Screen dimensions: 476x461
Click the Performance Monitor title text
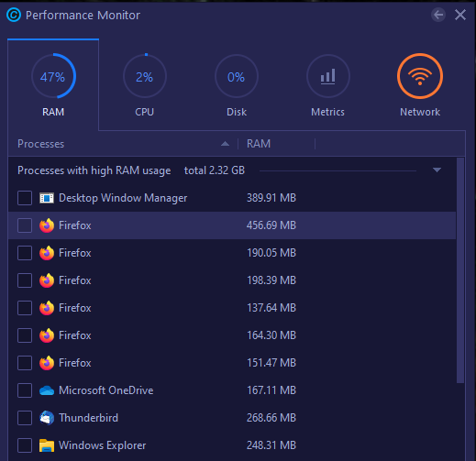[83, 15]
